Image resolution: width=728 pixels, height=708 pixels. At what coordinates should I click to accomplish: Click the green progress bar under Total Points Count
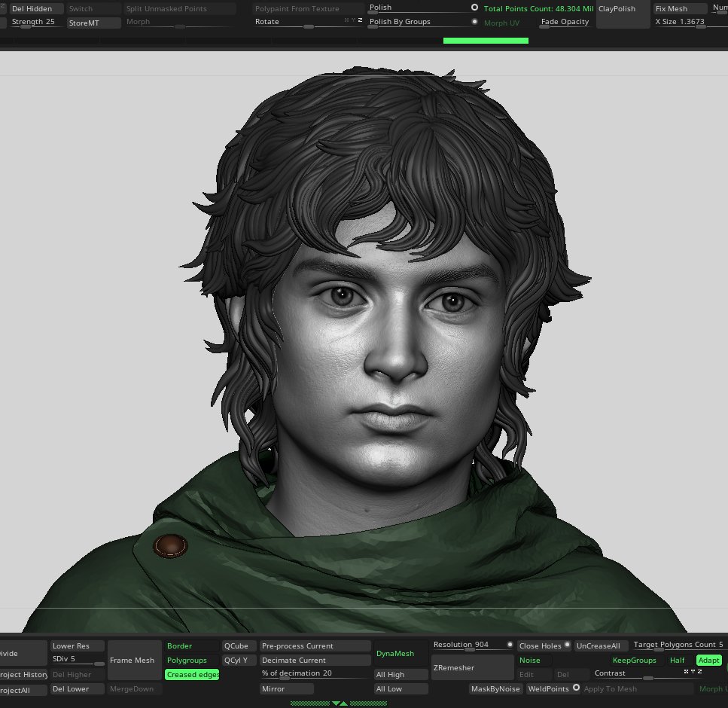(486, 41)
